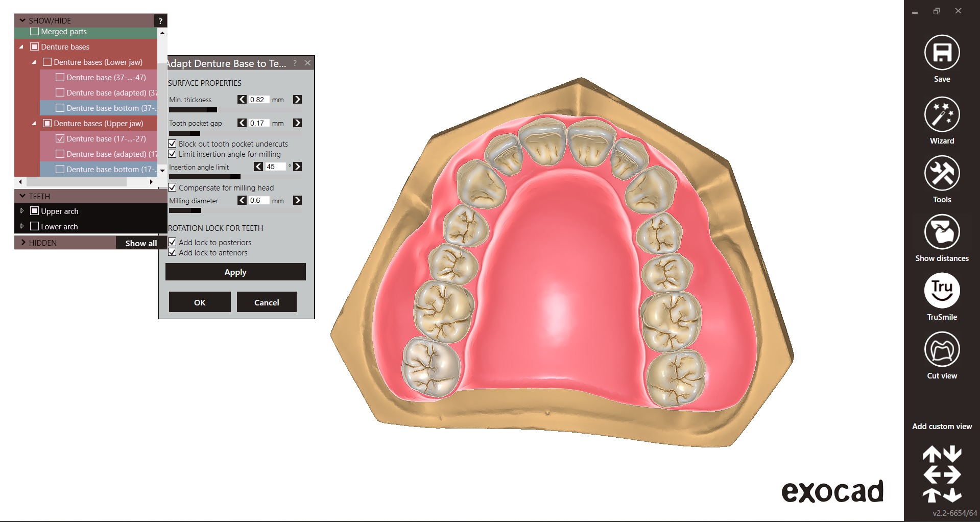Decrease Min. thickness value
980x522 pixels.
(242, 100)
